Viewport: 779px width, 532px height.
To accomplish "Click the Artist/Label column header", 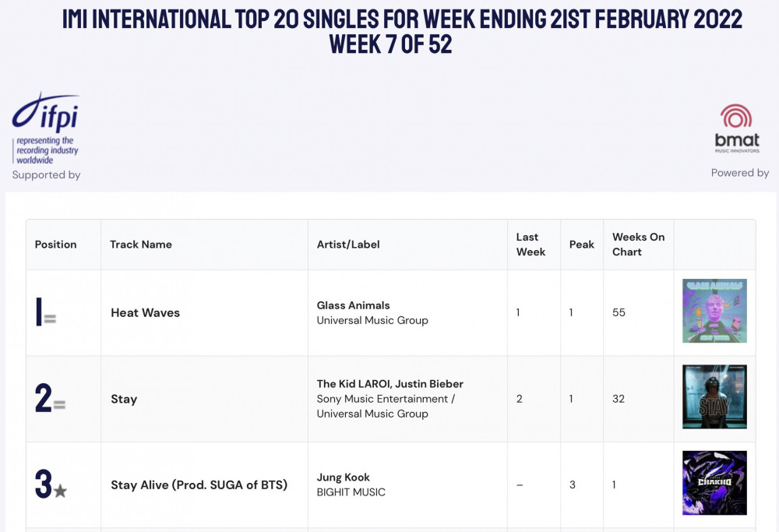I will pyautogui.click(x=348, y=245).
